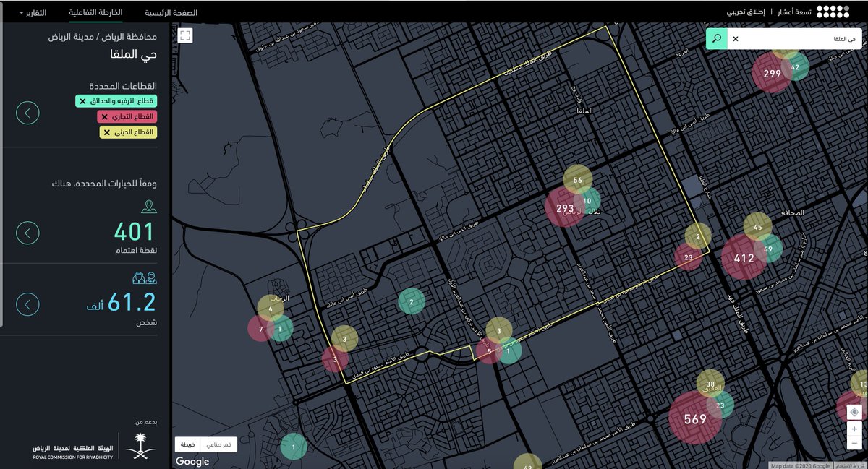
Task: Select the green 23 cluster marker
Action: (x=720, y=405)
